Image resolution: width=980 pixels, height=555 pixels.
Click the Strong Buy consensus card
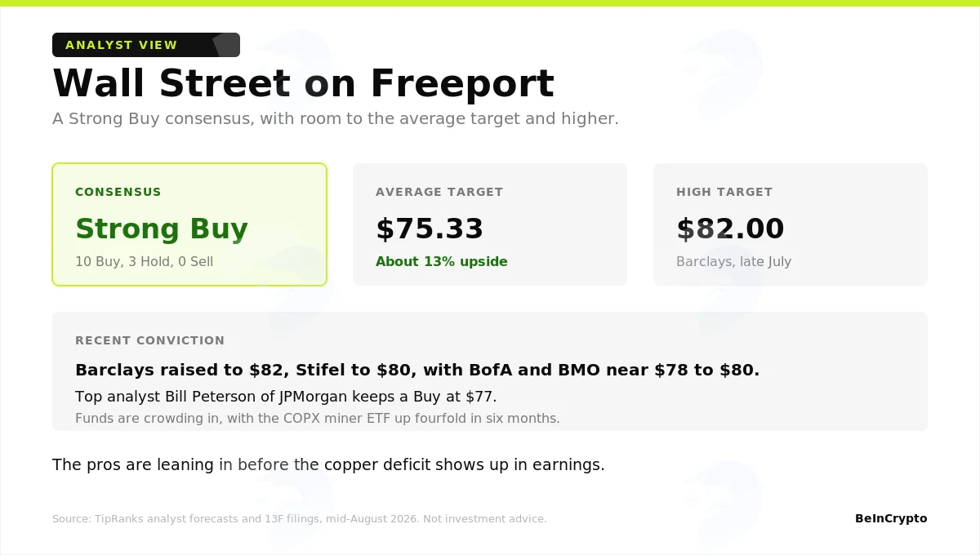point(189,224)
